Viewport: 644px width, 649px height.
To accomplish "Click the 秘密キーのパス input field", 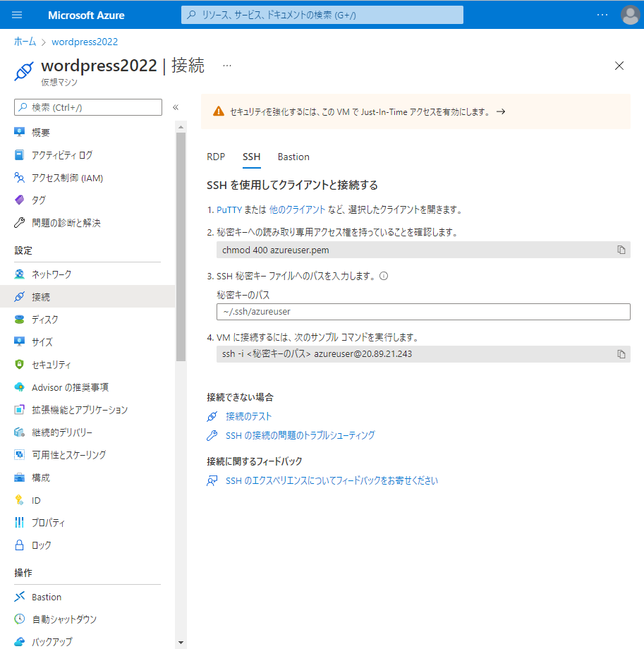I will [423, 312].
